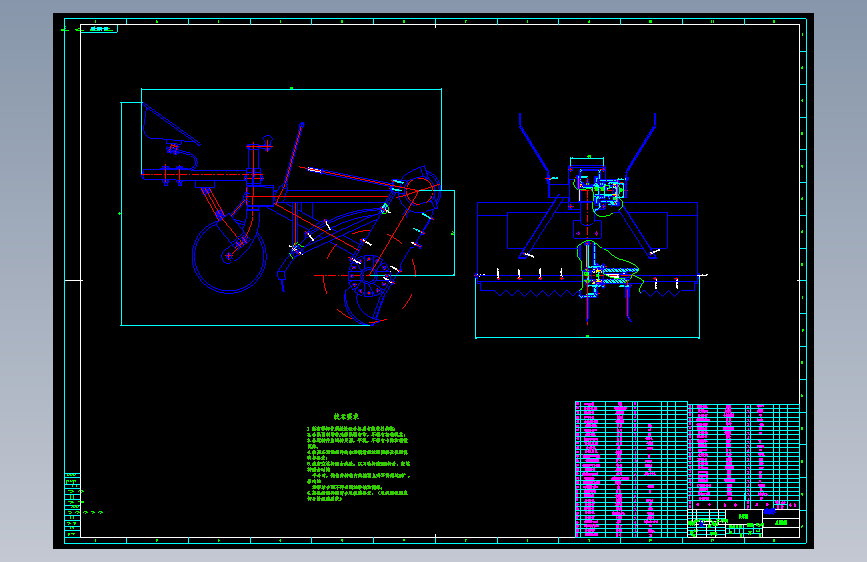Click the white title block at bottom-right corner

coord(744,523)
